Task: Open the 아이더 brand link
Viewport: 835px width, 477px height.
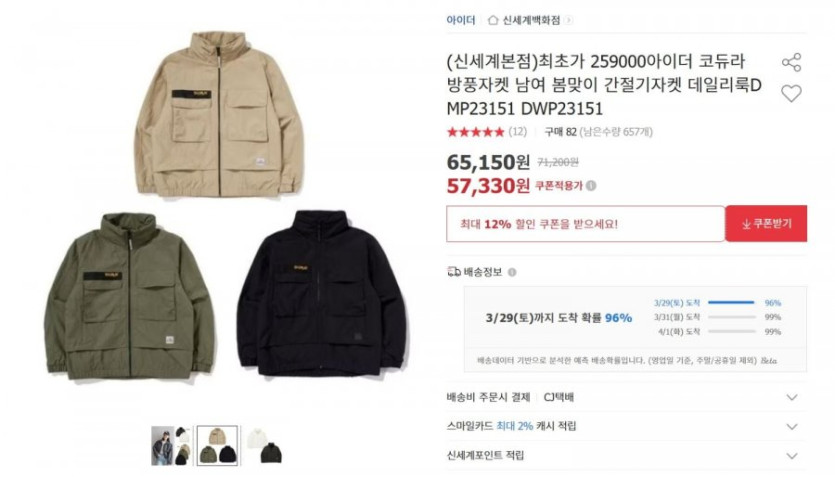Action: point(461,20)
